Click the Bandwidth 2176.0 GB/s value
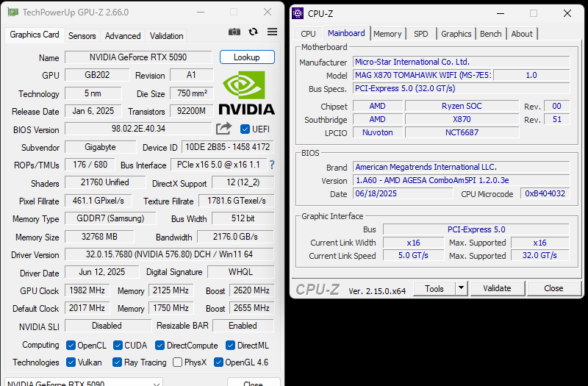Viewport: 588px width, 386px height. pyautogui.click(x=235, y=237)
